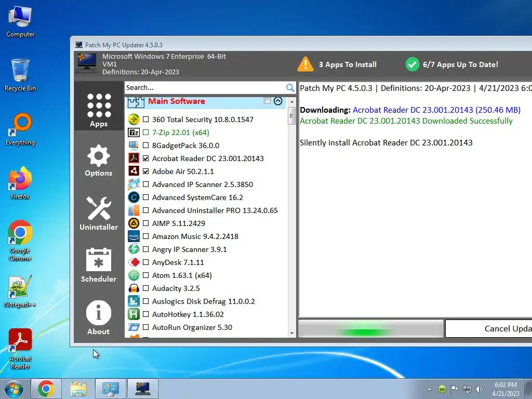Click the Auslogics Disk Defrag icon
Screen dimensions: 532x399
pos(134,301)
